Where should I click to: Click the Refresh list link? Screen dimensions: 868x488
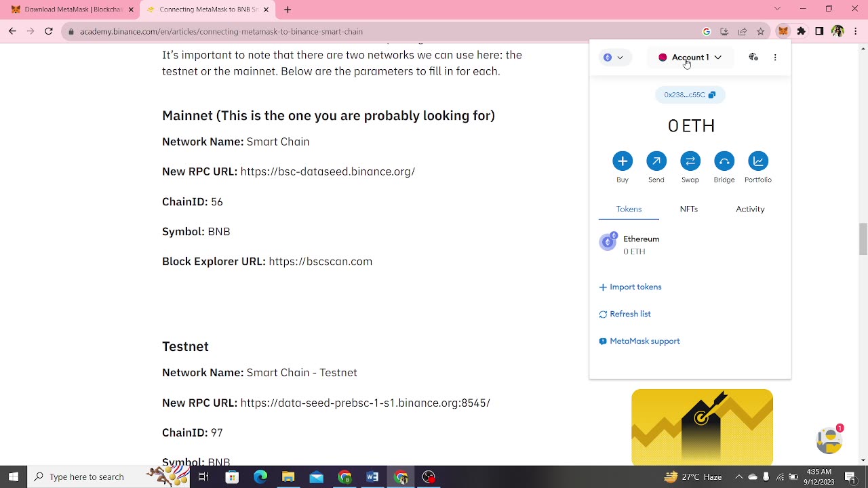(625, 314)
